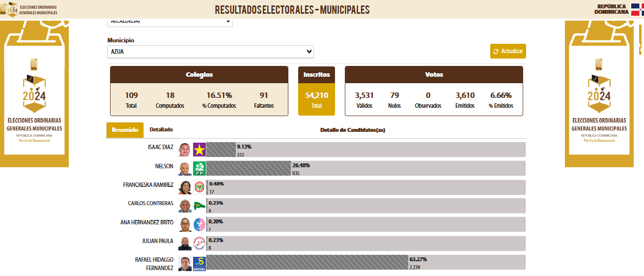Click Franckeska Ramirez's party emblem icon
Viewport: 644px width, 276px height.
click(x=199, y=187)
